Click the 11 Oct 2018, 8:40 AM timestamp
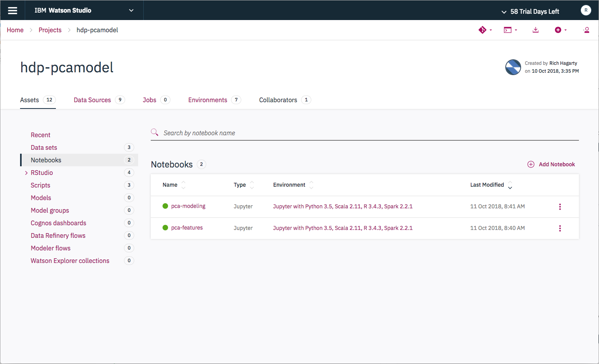This screenshot has height=364, width=599. click(497, 228)
